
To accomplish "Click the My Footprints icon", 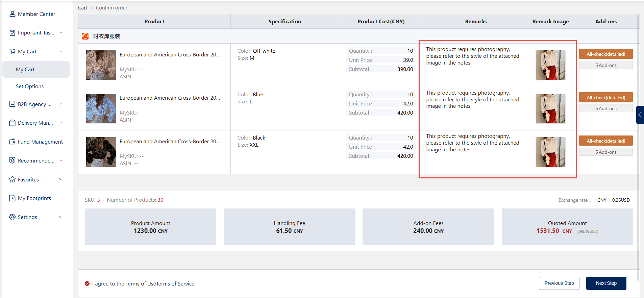I will 13,198.
